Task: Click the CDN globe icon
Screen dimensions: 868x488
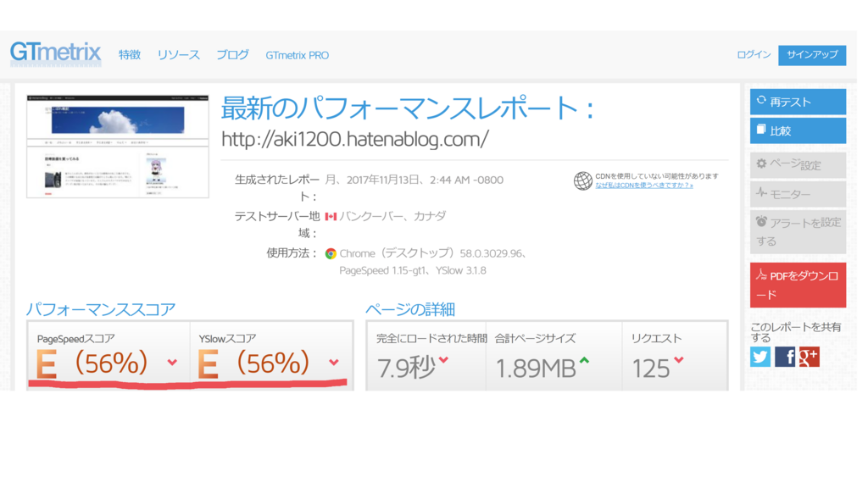Action: 582,180
